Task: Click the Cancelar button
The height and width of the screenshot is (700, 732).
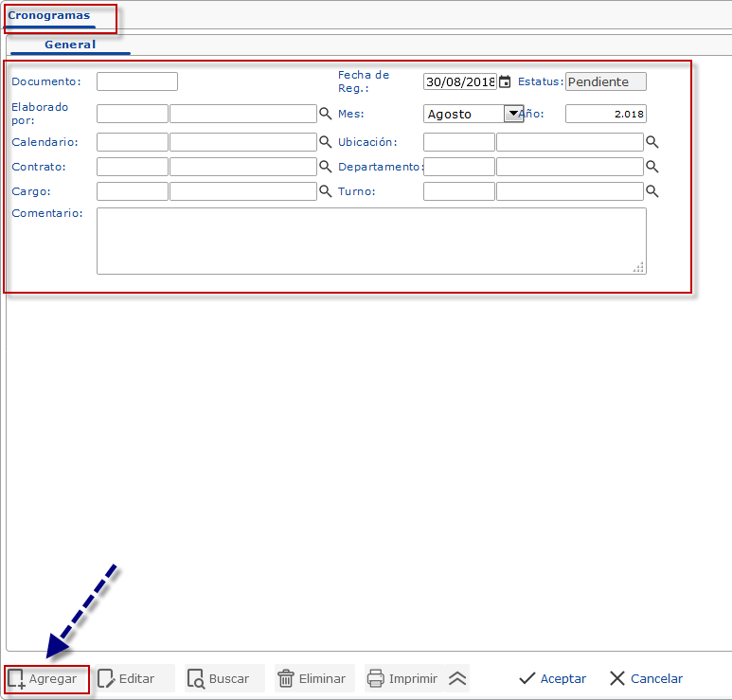Action: pyautogui.click(x=646, y=678)
